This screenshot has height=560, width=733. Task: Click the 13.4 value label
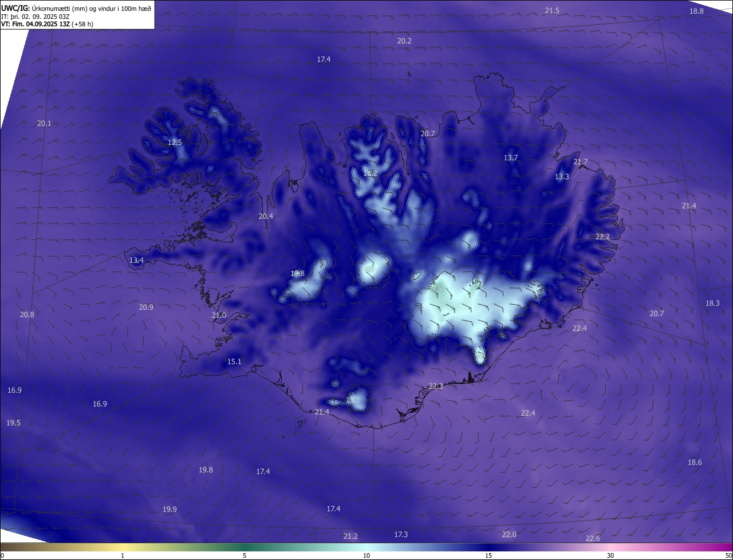tap(136, 261)
